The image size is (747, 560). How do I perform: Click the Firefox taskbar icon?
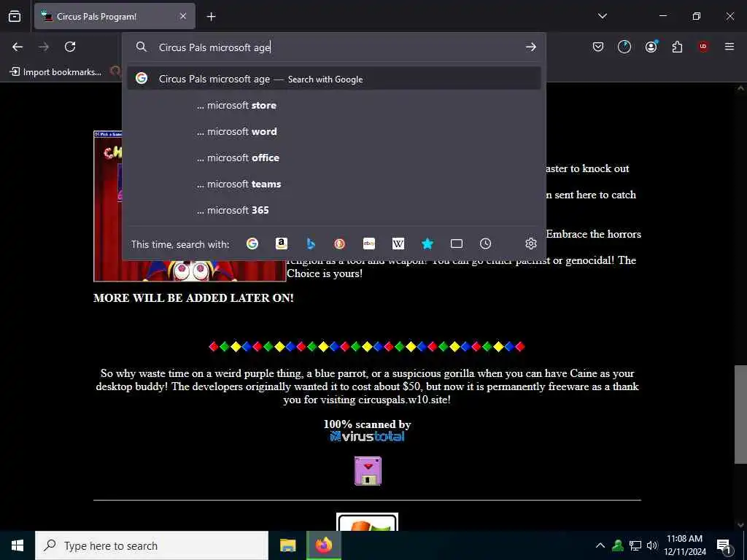323,545
